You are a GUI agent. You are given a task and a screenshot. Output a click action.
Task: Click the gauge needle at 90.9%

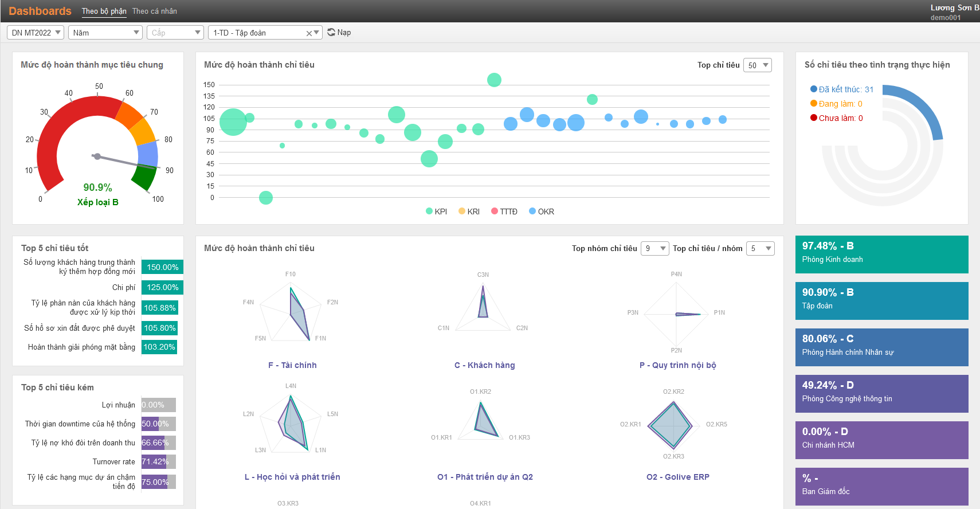tap(123, 162)
